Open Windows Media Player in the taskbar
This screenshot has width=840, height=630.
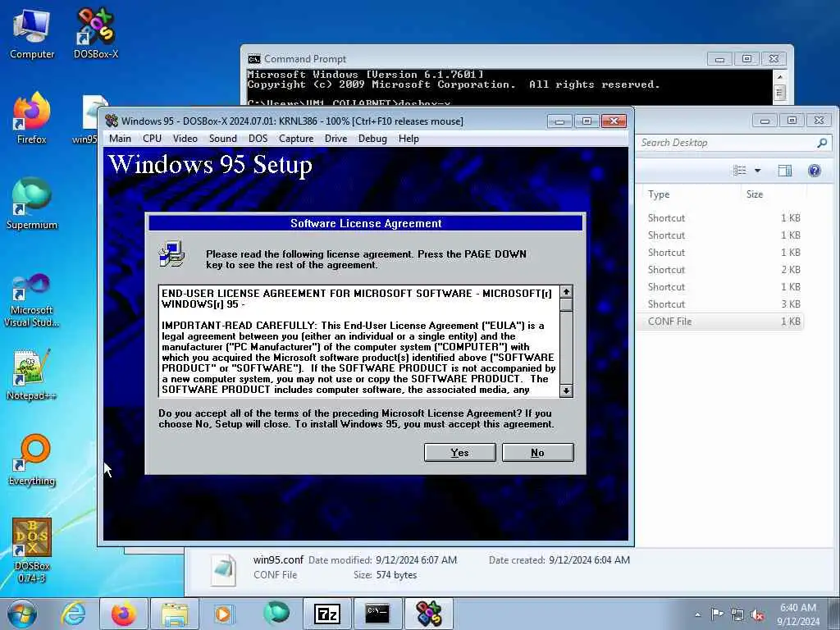(x=224, y=614)
